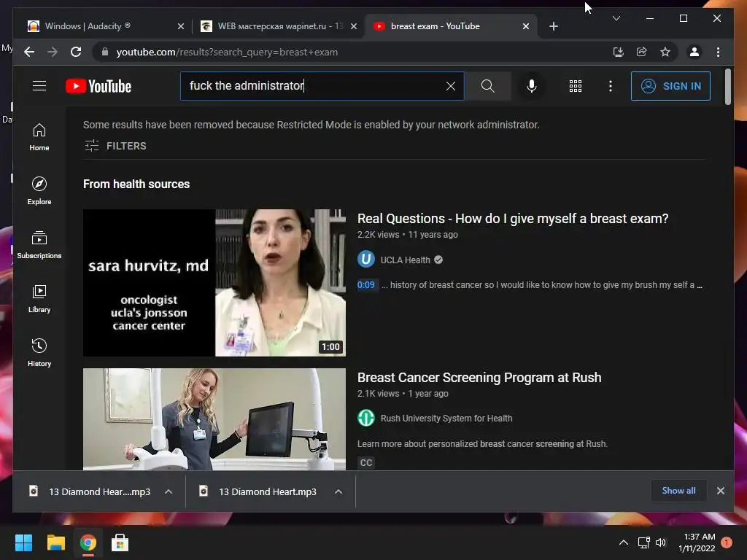Start voice search with the microphone
This screenshot has width=747, height=560.
tap(532, 86)
